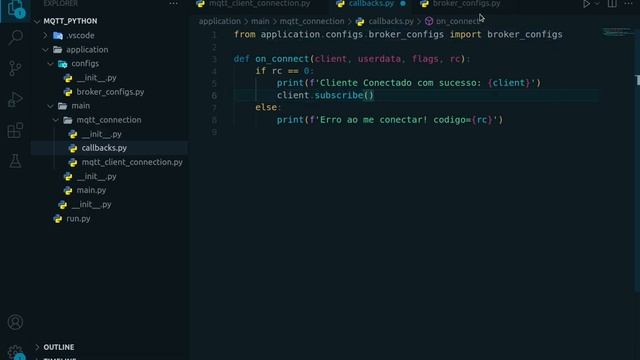Click the minimap code overview
Viewport: 640px width, 360px height.
click(617, 32)
